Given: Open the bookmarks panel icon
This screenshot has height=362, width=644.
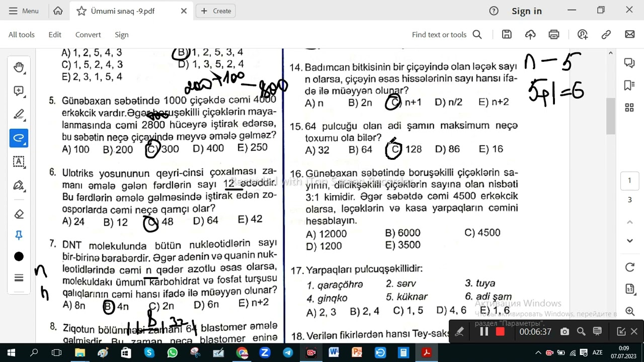Looking at the screenshot, I should (x=629, y=85).
